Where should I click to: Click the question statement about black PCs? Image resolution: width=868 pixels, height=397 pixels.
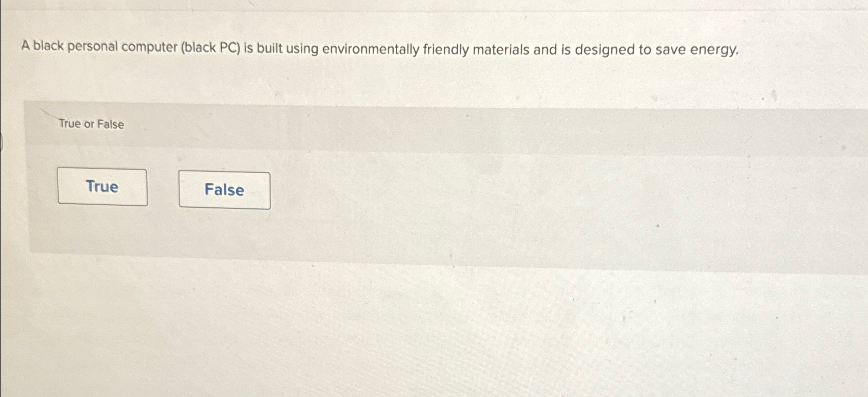click(379, 49)
